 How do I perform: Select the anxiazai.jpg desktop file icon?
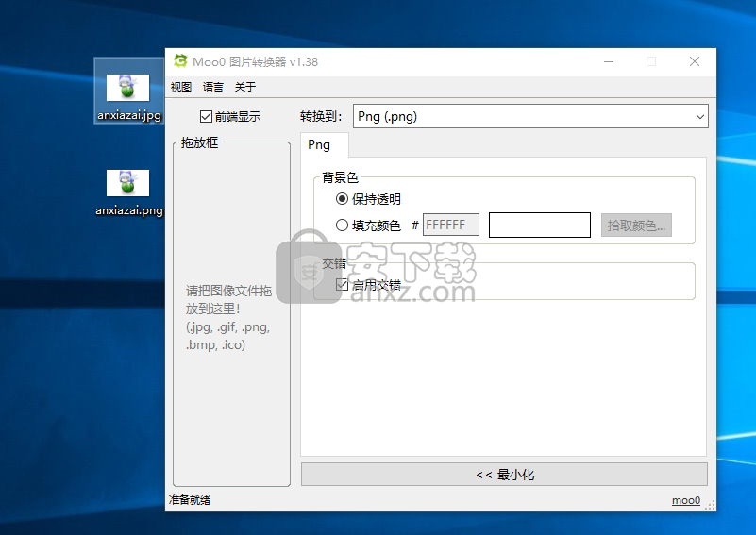(128, 92)
